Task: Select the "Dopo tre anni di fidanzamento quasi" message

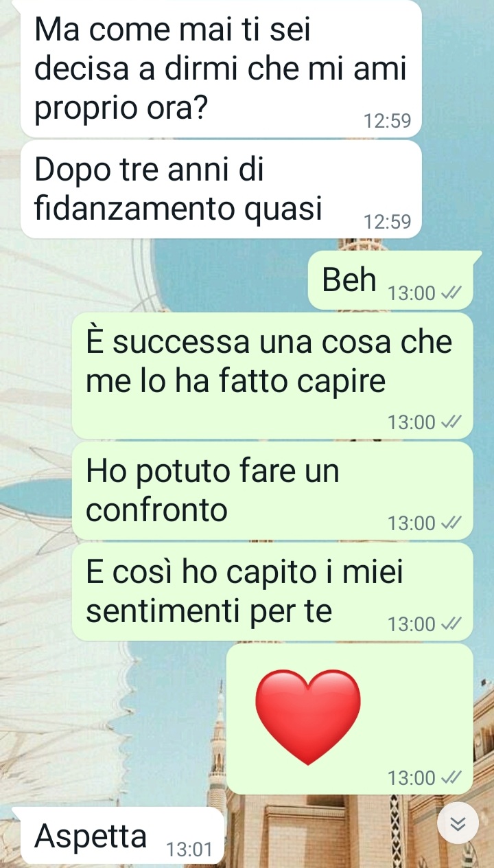Action: tap(220, 190)
